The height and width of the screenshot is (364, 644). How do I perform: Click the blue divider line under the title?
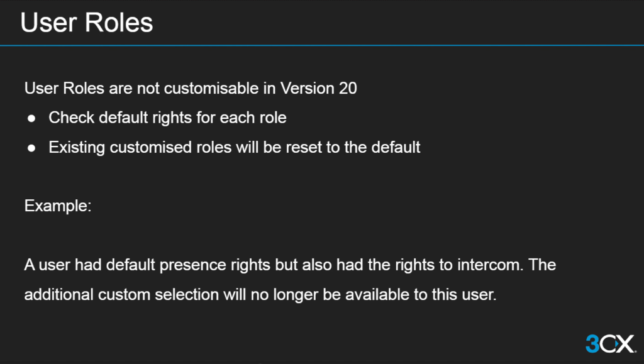click(x=322, y=45)
